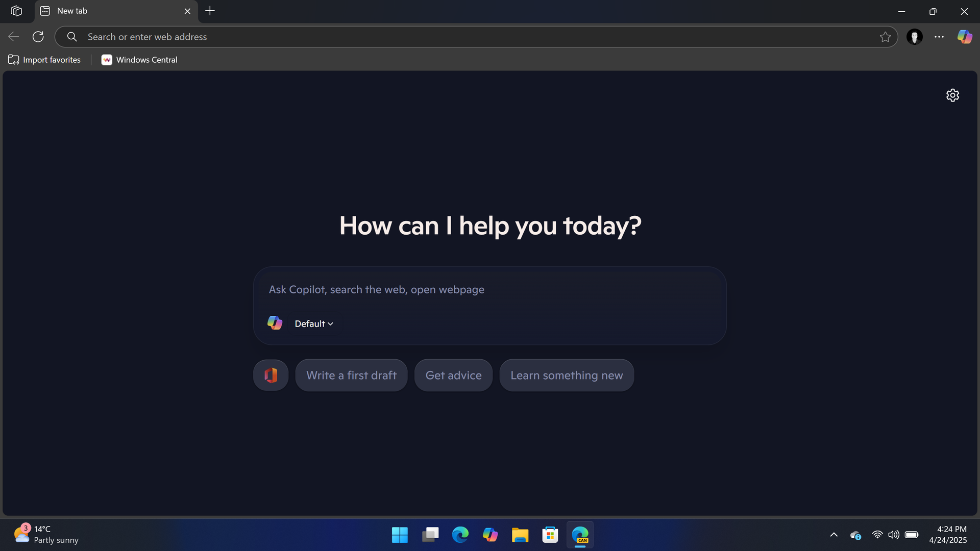The image size is (980, 551).
Task: Open the Windows Central favorite
Action: pyautogui.click(x=139, y=60)
